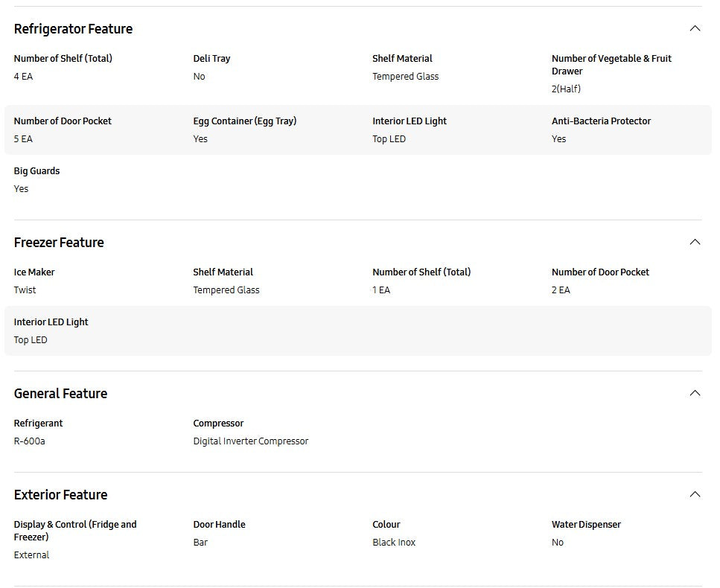
Task: Collapse the Refrigerator Feature section chevron
Action: 695,28
